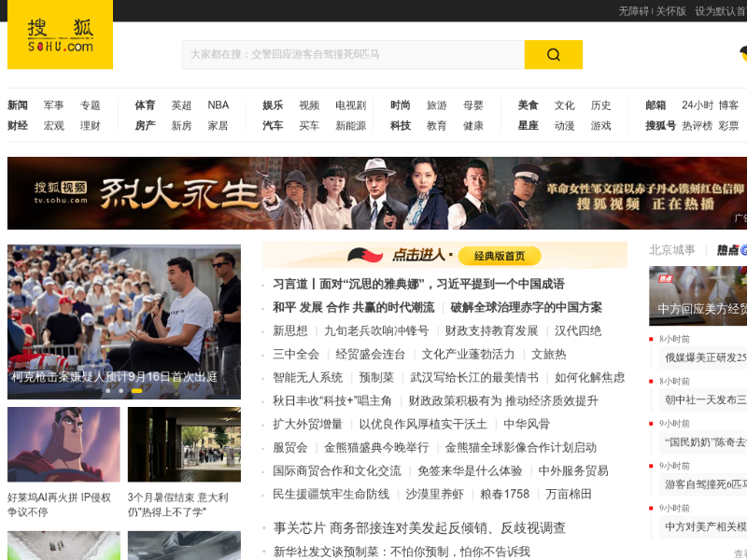The height and width of the screenshot is (560, 747).
Task: Open the 邮箱 mail link
Action: pos(655,105)
